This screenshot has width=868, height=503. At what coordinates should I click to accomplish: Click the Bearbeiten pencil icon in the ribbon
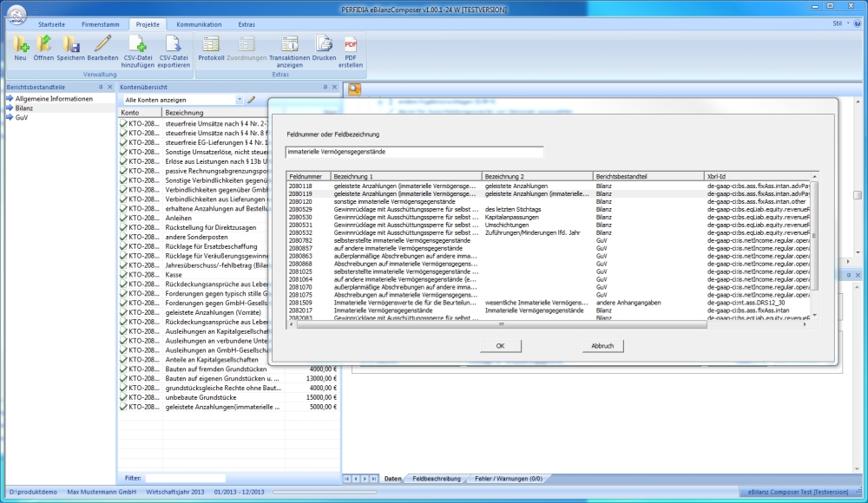click(102, 44)
